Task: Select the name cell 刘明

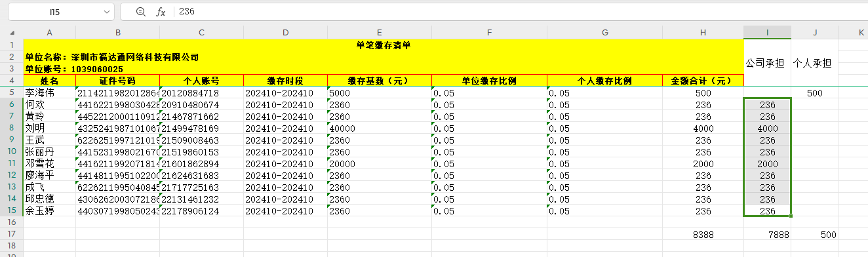Action: [50, 128]
